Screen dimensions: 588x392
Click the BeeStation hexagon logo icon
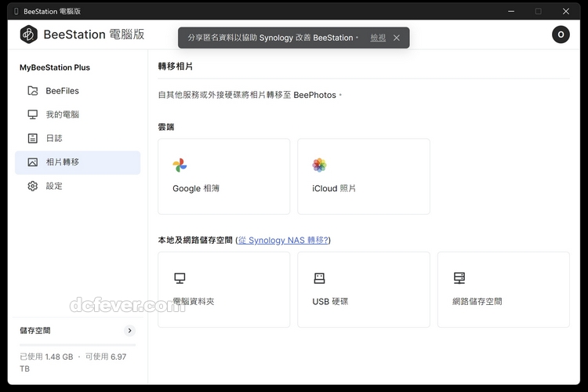click(x=28, y=34)
